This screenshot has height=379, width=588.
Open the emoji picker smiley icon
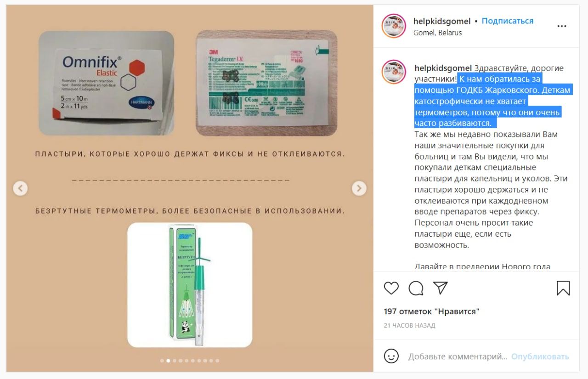[391, 356]
